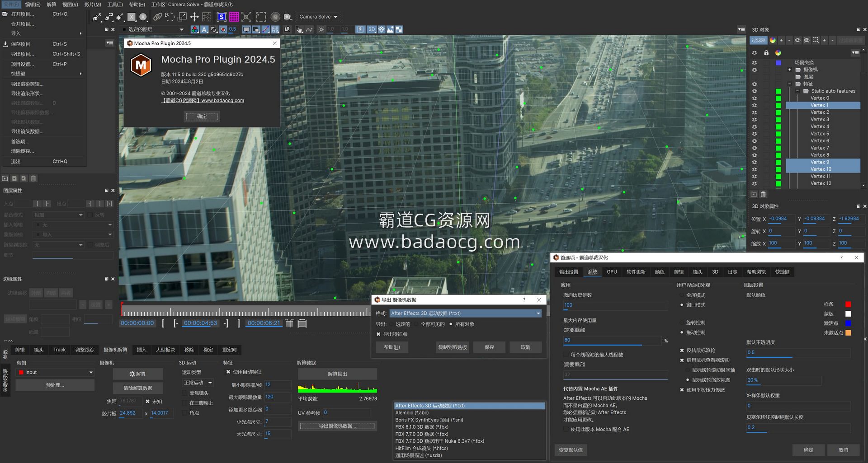The height and width of the screenshot is (463, 868).
Task: Toggle the 3D view button in viewer bar
Action: tap(372, 29)
